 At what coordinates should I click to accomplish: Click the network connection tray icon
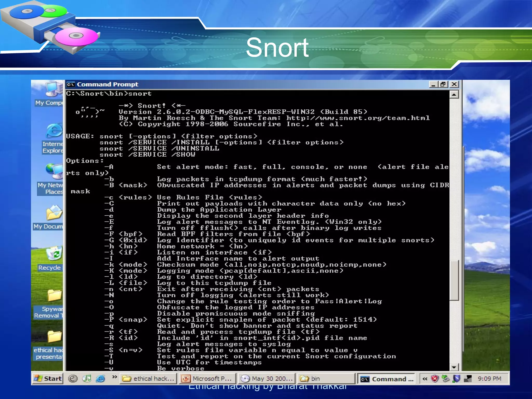click(x=467, y=379)
